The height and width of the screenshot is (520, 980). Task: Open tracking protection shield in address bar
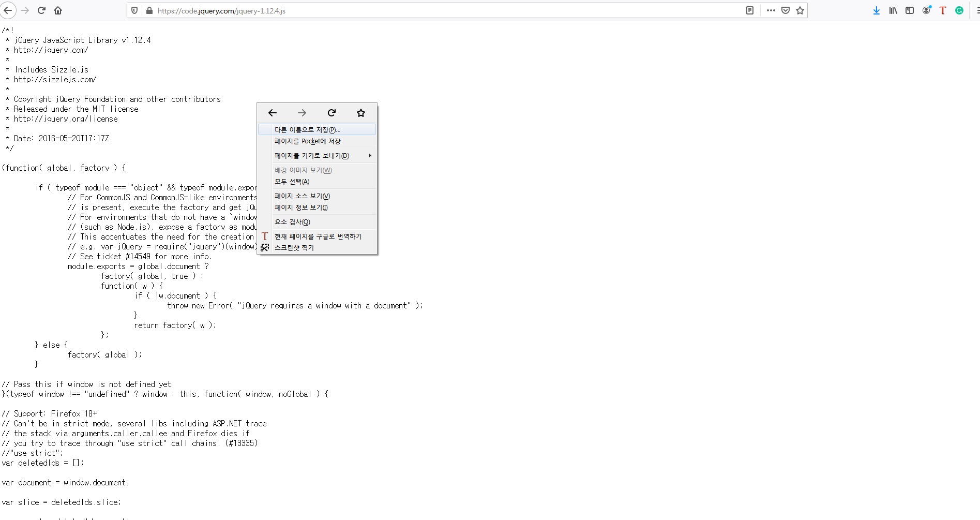click(134, 10)
